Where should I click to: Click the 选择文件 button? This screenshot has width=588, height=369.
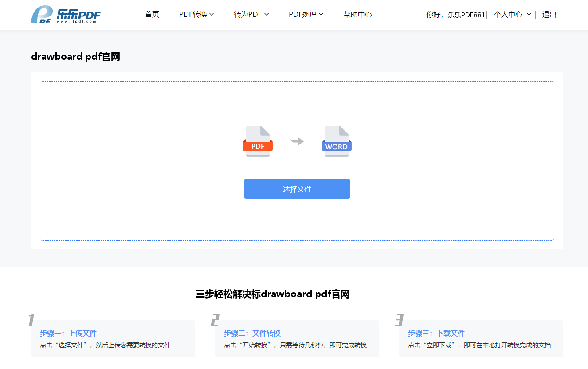(x=297, y=189)
